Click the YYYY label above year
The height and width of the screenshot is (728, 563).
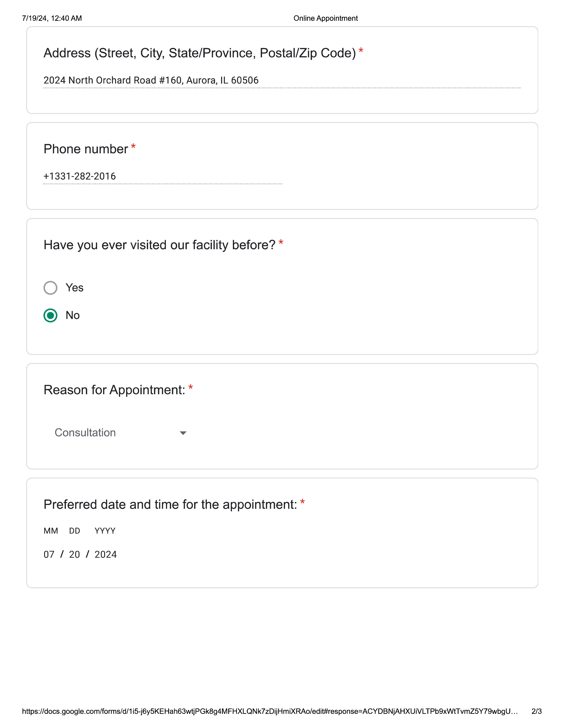[x=105, y=531]
